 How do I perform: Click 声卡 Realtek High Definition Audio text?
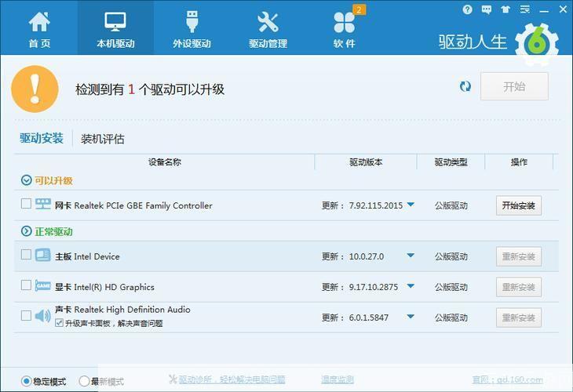click(x=122, y=310)
